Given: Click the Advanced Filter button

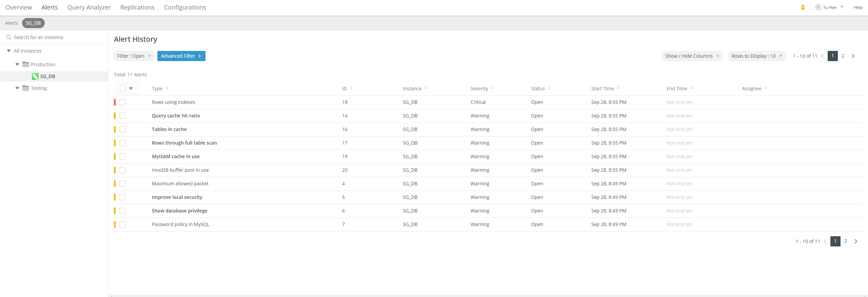Looking at the screenshot, I should pyautogui.click(x=181, y=56).
